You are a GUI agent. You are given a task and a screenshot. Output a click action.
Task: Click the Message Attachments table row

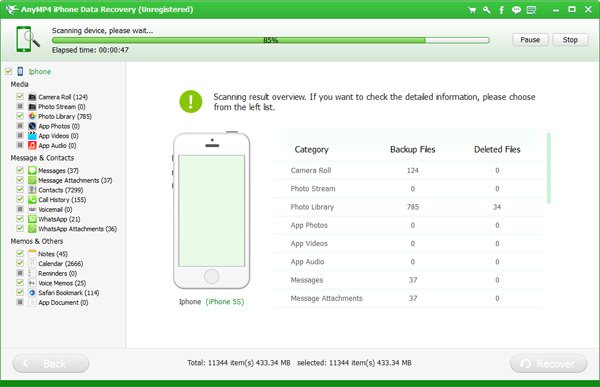409,299
